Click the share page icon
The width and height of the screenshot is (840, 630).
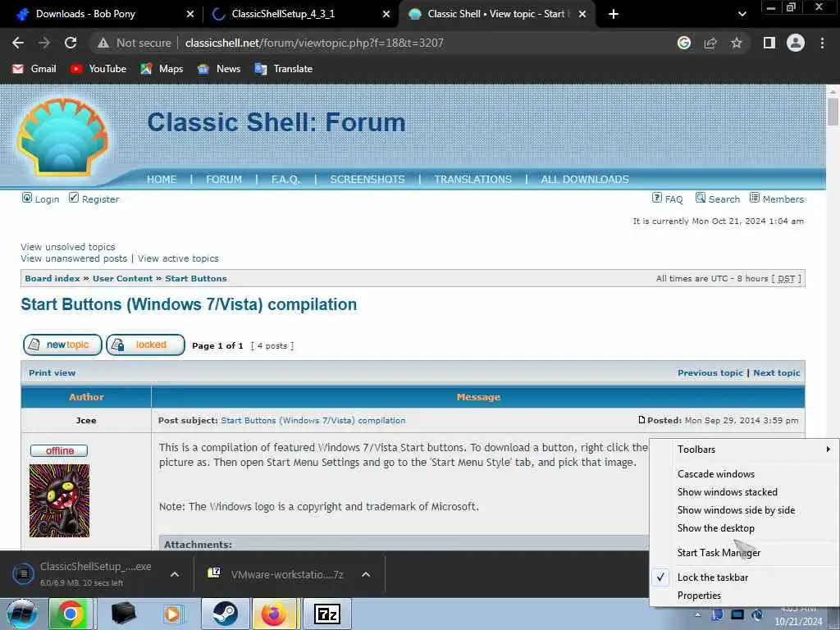click(710, 43)
